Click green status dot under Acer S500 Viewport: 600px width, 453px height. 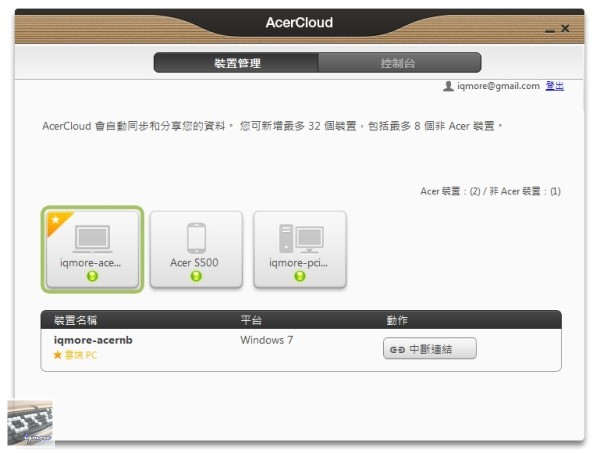pos(196,276)
